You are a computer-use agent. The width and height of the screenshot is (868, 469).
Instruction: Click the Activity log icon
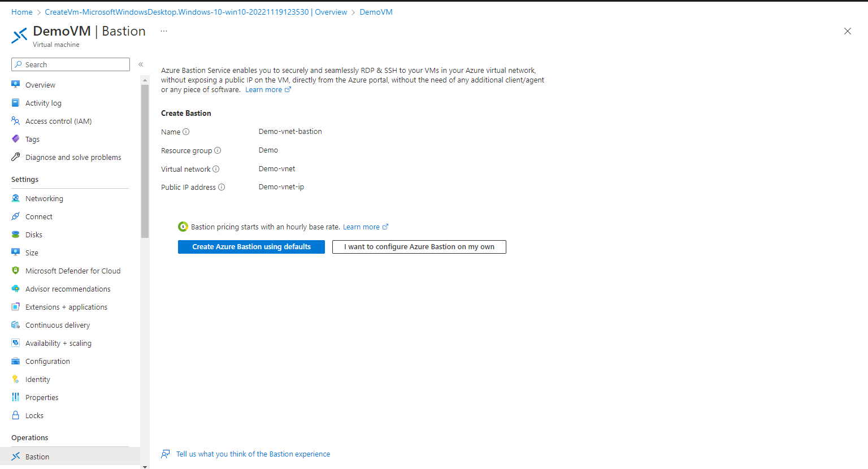(16, 103)
